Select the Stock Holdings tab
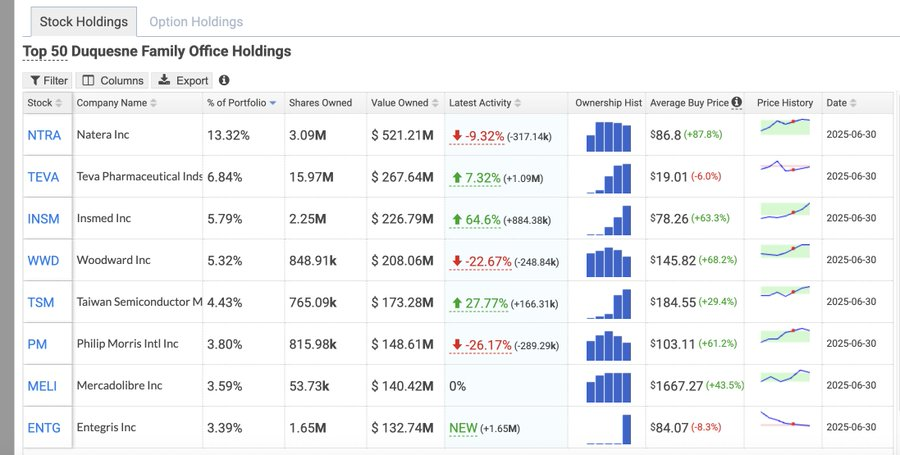The height and width of the screenshot is (455, 900). click(x=84, y=22)
